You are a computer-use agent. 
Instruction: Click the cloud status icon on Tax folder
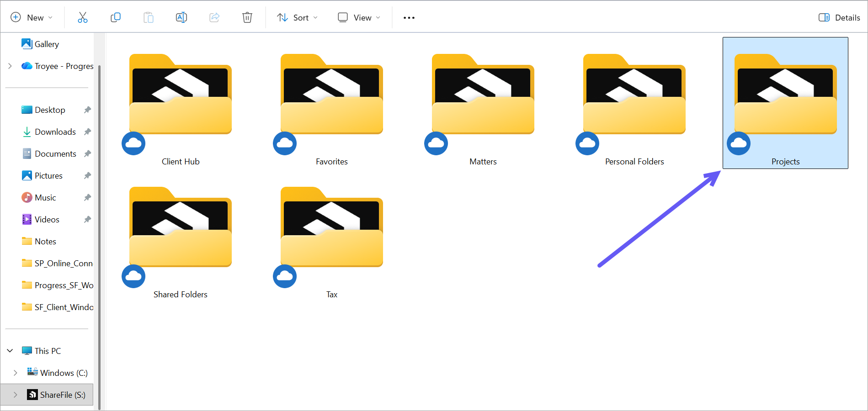click(x=284, y=276)
